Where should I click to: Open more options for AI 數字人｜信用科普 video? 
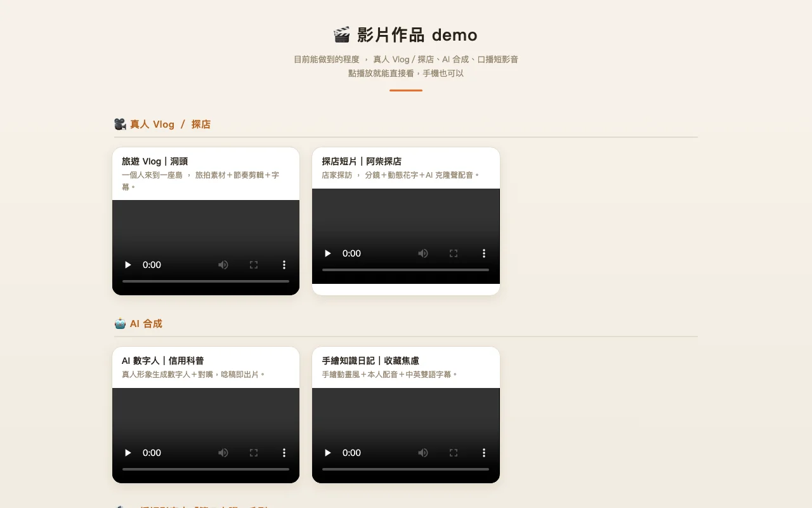click(x=284, y=453)
